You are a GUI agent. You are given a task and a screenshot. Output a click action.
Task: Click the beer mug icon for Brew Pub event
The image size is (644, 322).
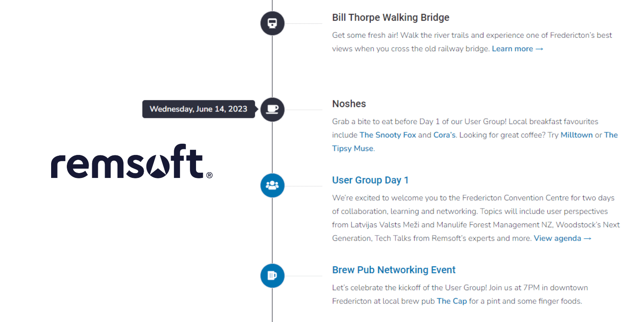coord(272,276)
